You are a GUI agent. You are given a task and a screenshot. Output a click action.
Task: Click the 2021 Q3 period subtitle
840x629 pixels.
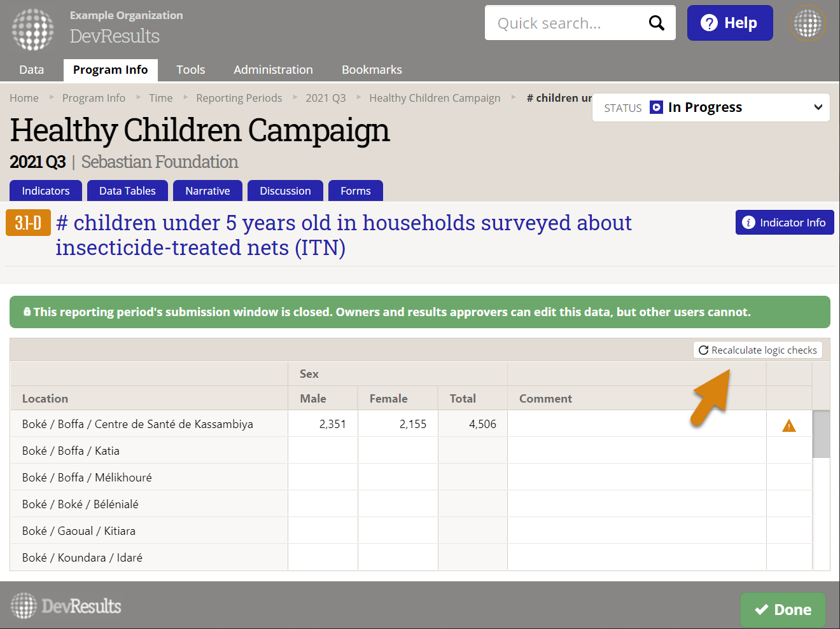[38, 162]
